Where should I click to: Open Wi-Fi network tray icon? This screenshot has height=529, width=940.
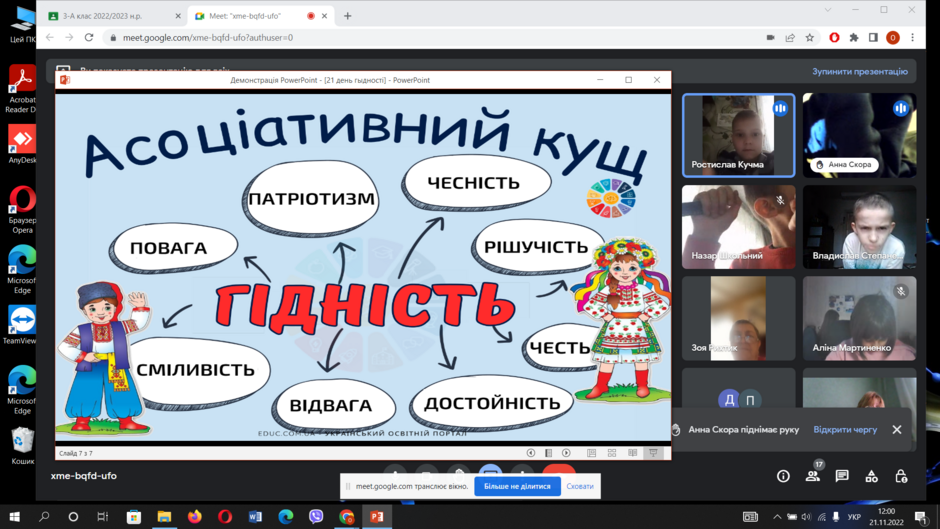tap(821, 516)
